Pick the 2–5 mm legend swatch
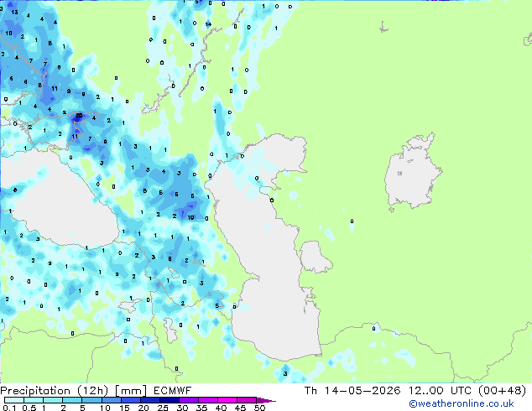 [x=72, y=400]
